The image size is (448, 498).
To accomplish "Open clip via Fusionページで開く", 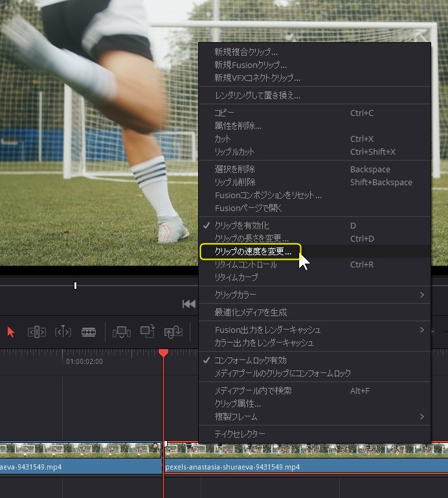I will tap(315, 208).
